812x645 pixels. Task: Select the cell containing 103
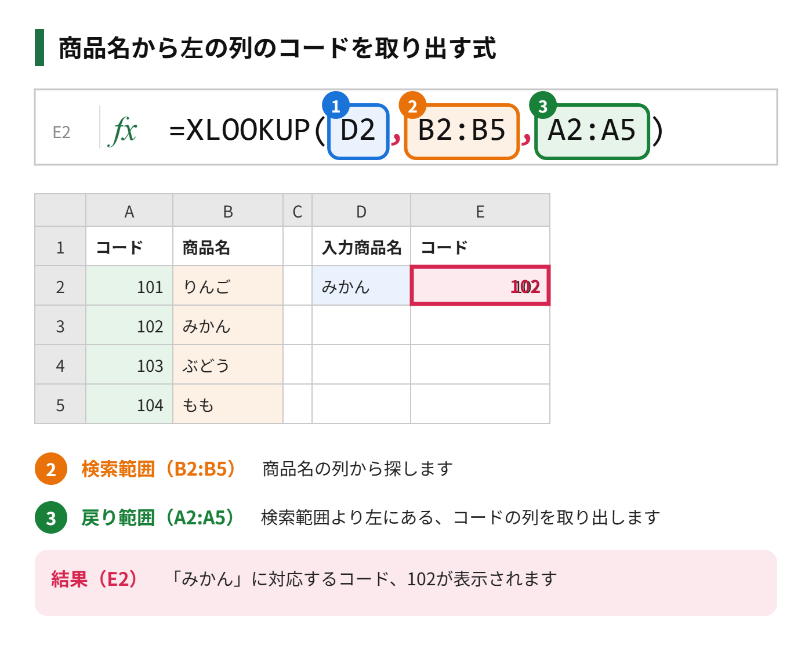coord(129,365)
